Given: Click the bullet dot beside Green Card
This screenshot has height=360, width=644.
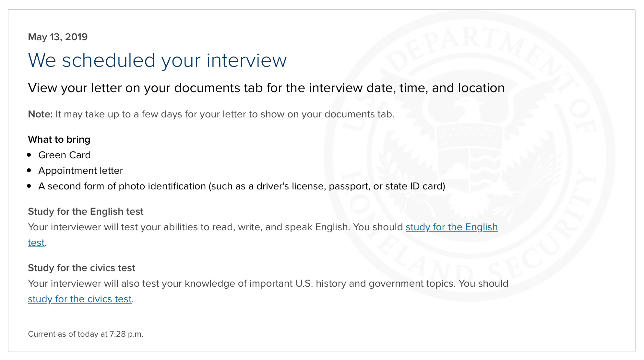Looking at the screenshot, I should [x=29, y=155].
